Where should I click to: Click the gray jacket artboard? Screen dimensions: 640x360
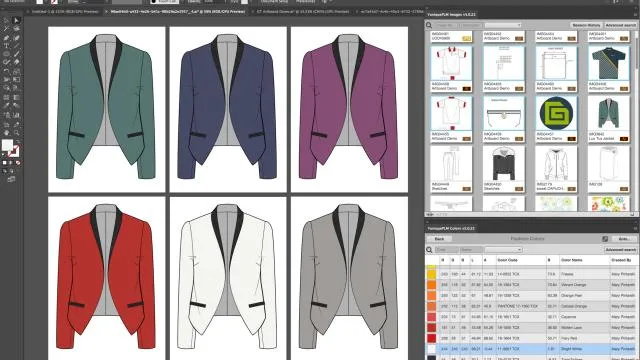point(349,278)
